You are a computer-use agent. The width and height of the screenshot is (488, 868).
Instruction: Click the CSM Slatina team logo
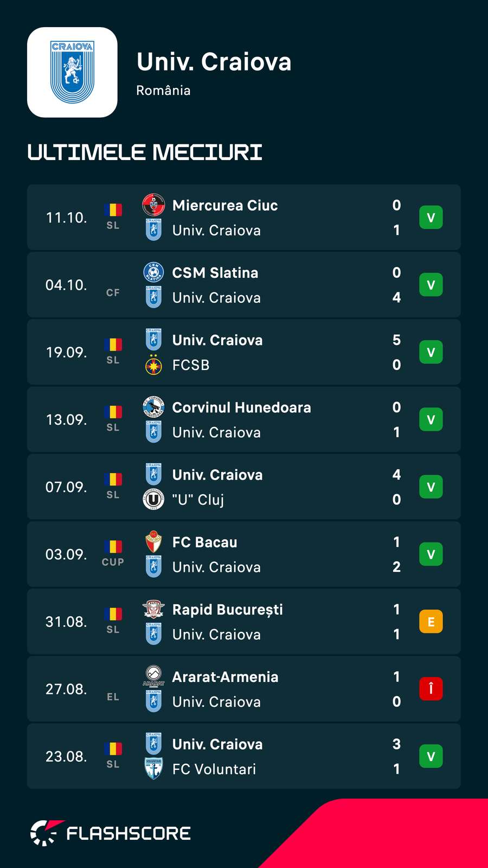(153, 272)
